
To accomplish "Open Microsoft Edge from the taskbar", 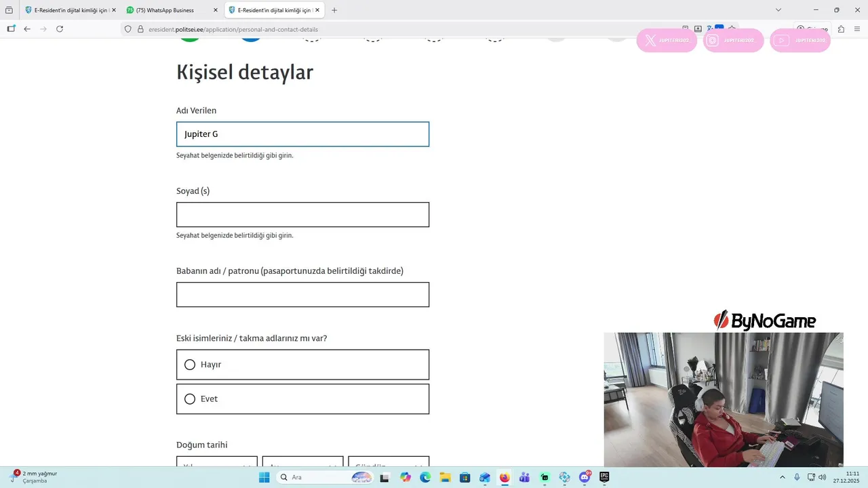I will (425, 477).
